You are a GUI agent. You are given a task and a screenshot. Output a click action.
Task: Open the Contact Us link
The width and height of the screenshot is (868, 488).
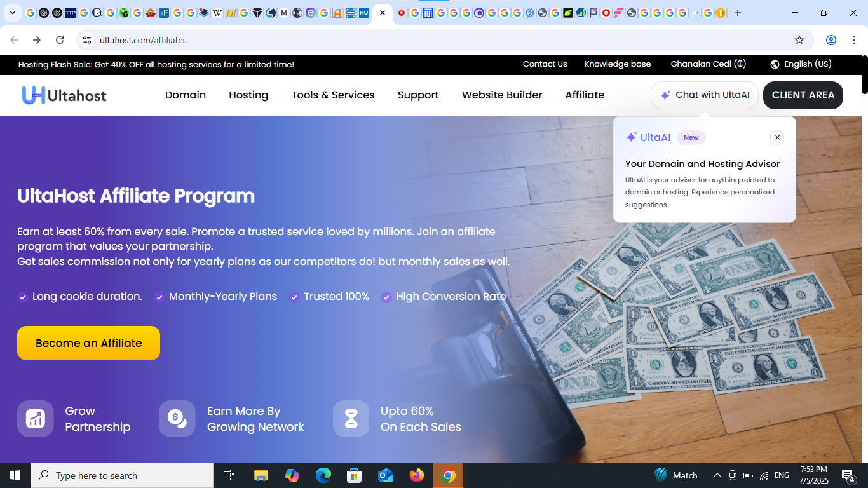click(545, 64)
